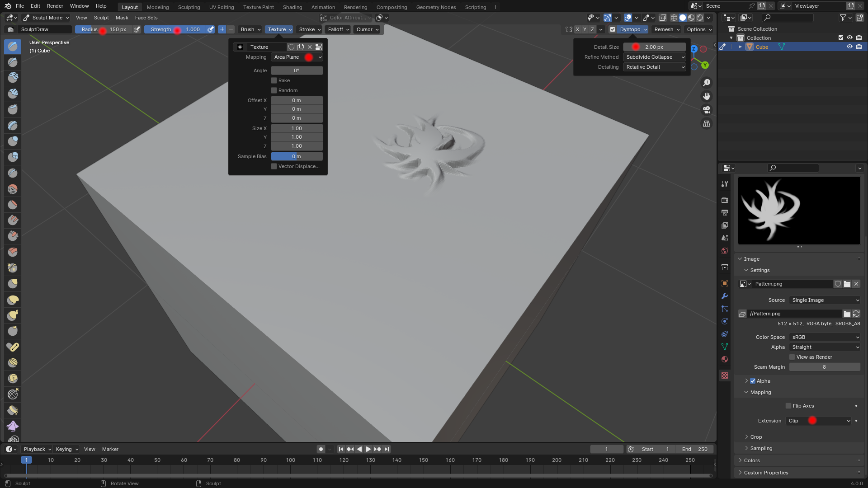Expand the Colors panel
The image size is (868, 488).
coord(752,460)
